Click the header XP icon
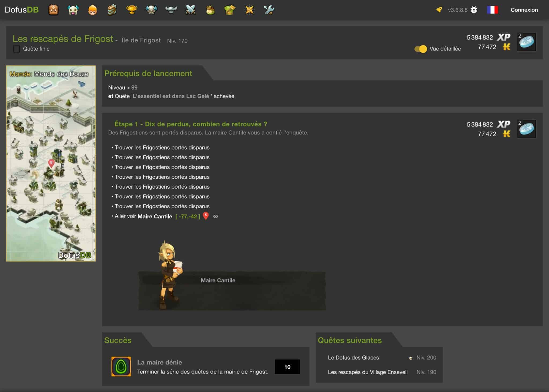The image size is (549, 392). pyautogui.click(x=504, y=37)
